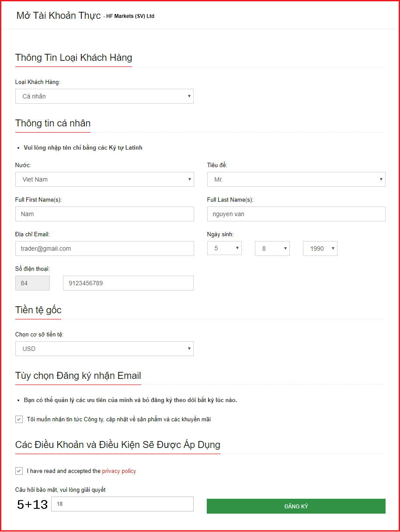
Task: Click the country code field showing 84
Action: point(32,283)
